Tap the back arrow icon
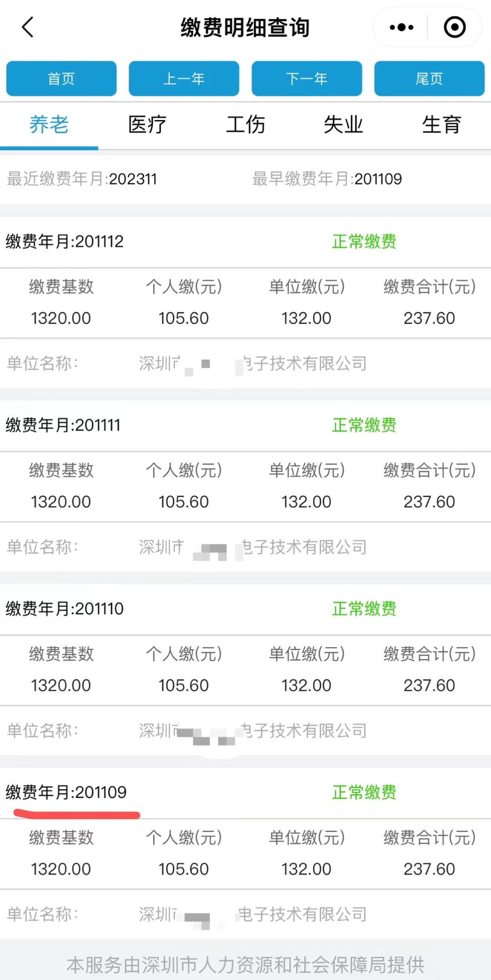Viewport: 491px width, 980px height. pos(28,27)
